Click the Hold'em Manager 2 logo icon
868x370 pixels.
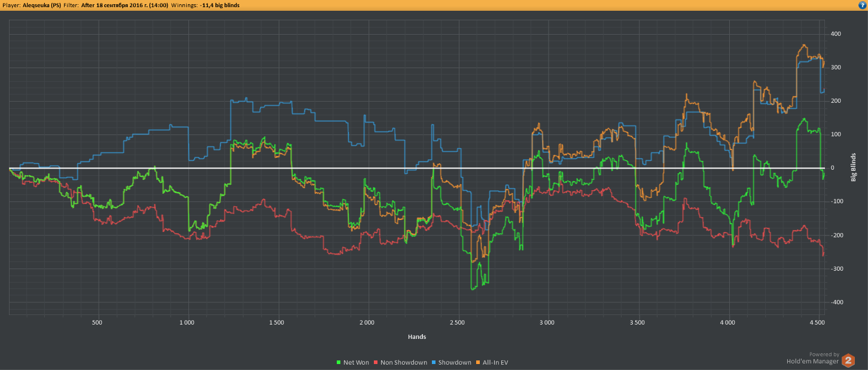coord(848,360)
